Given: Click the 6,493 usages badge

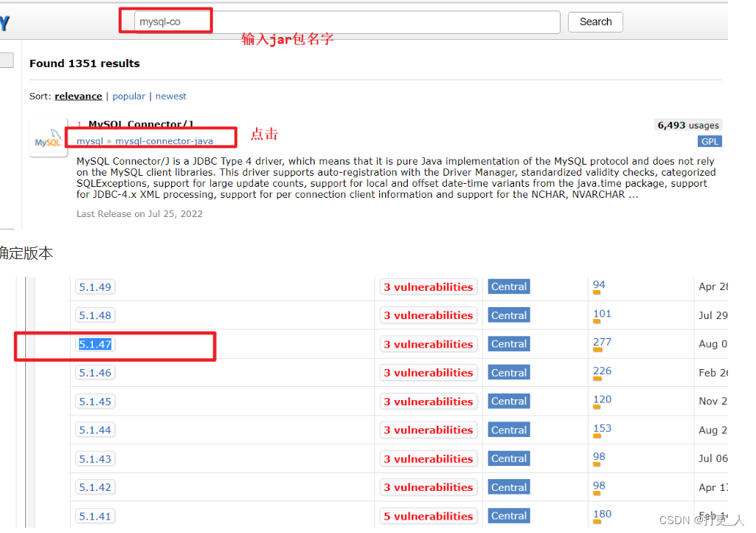Looking at the screenshot, I should (688, 125).
